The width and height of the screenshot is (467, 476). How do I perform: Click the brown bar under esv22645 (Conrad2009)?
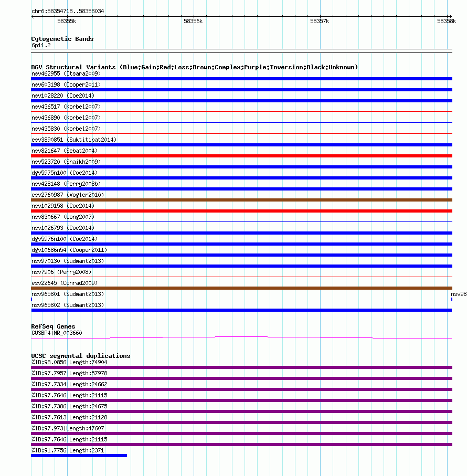241,288
